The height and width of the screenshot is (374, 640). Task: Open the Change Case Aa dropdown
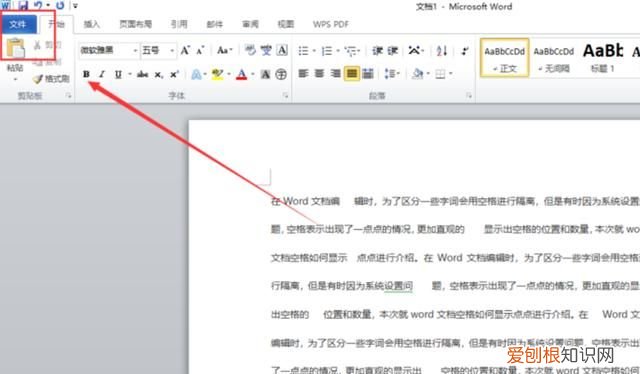(x=224, y=50)
